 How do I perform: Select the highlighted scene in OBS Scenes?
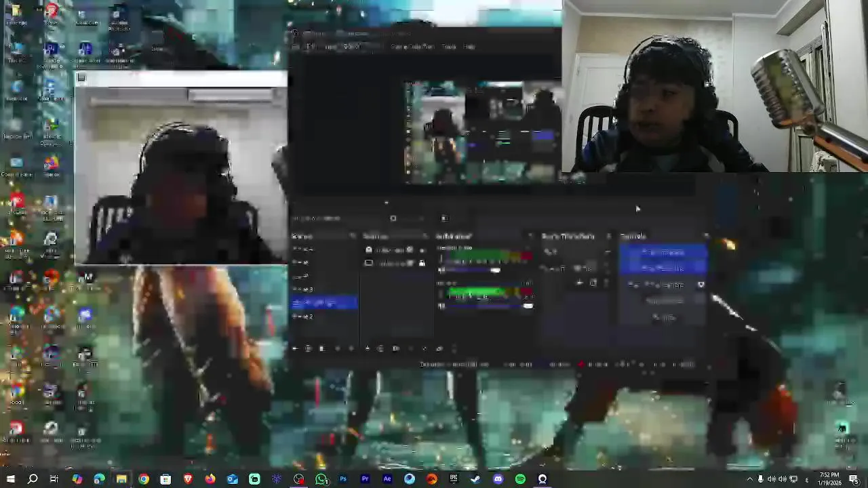324,303
